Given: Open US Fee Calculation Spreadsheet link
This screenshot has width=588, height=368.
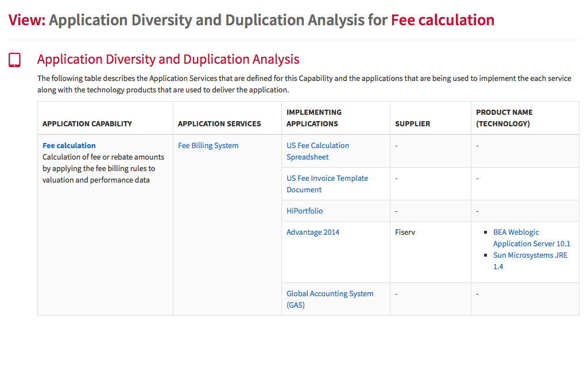Looking at the screenshot, I should click(x=318, y=151).
